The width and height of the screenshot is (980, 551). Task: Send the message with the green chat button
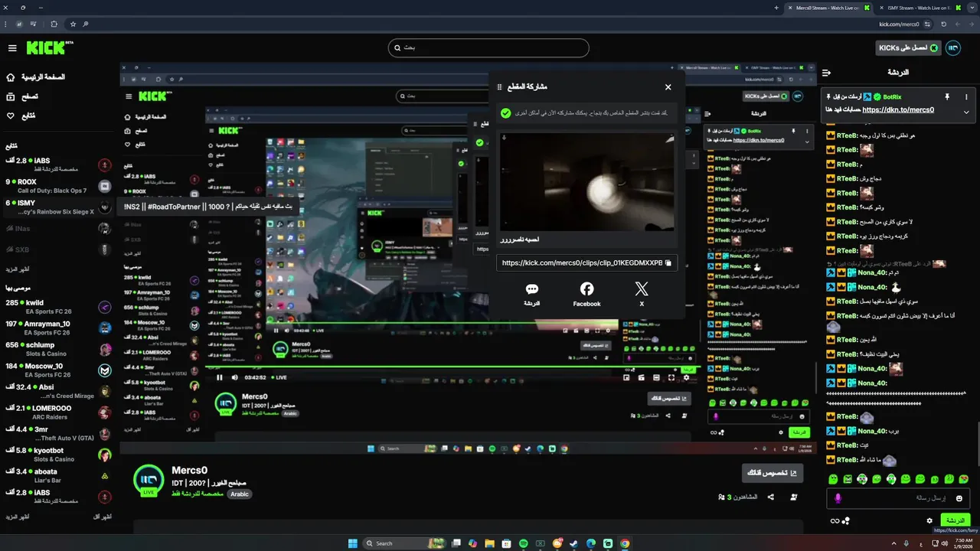(x=955, y=520)
